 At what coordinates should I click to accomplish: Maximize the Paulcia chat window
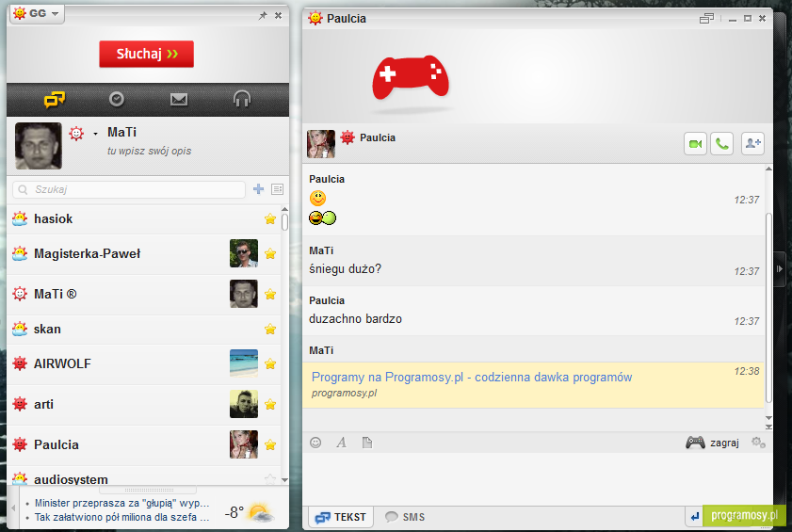(x=748, y=19)
